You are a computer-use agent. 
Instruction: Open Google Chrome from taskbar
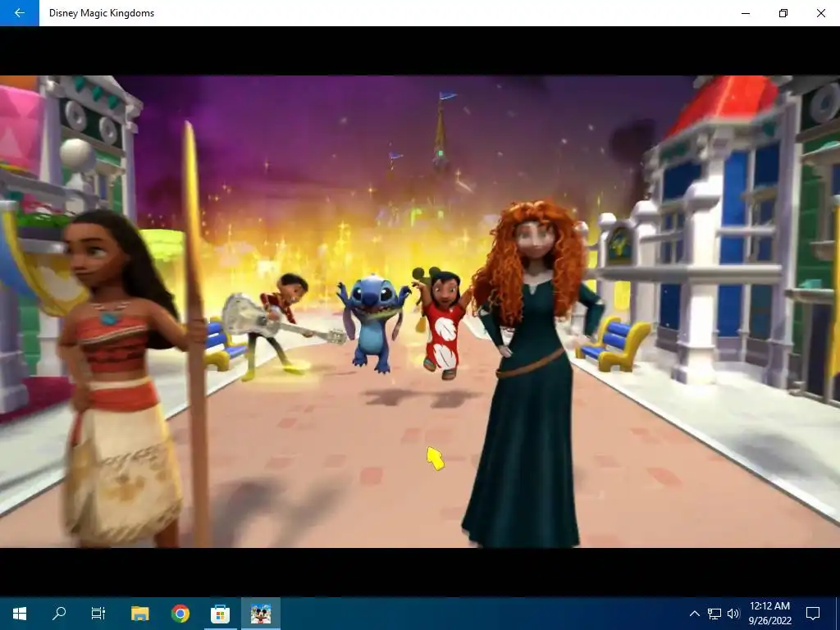[180, 614]
